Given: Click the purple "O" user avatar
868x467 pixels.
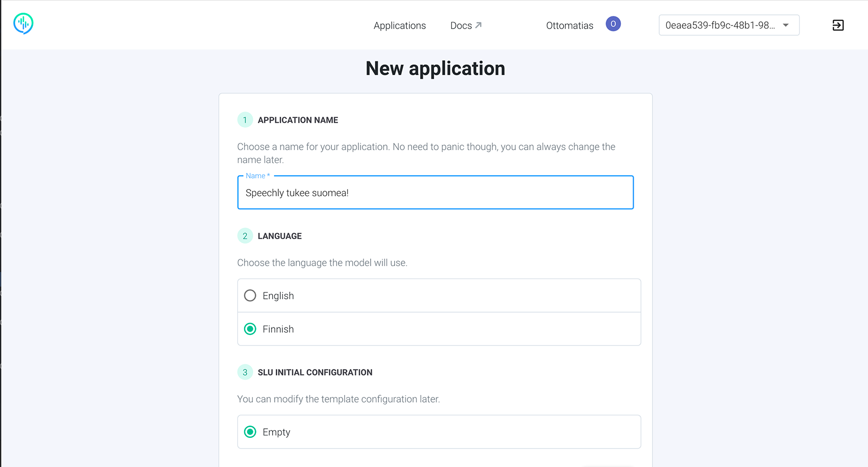Looking at the screenshot, I should pyautogui.click(x=613, y=24).
